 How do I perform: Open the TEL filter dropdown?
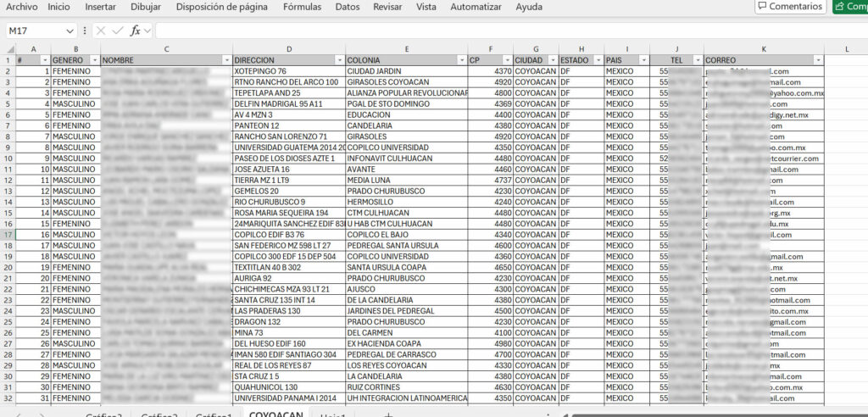[698, 60]
